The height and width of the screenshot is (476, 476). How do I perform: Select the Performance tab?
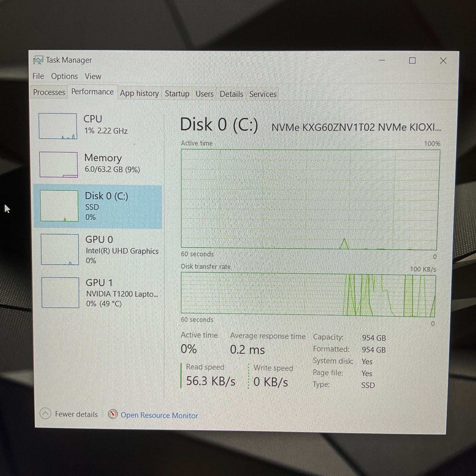[93, 92]
